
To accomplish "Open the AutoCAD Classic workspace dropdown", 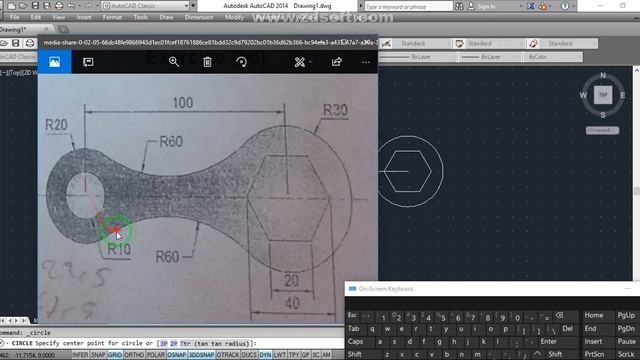I will (x=145, y=6).
